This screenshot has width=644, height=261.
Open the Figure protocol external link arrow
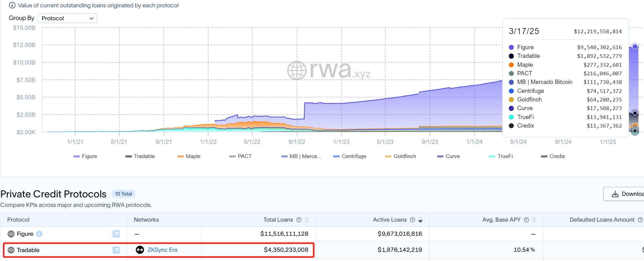(116, 234)
